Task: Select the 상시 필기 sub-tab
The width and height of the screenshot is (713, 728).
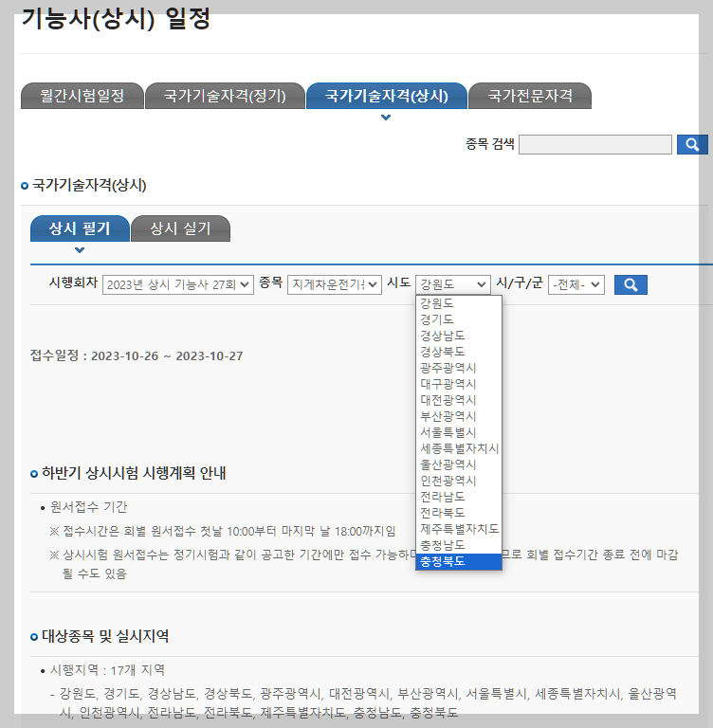Action: (x=80, y=228)
